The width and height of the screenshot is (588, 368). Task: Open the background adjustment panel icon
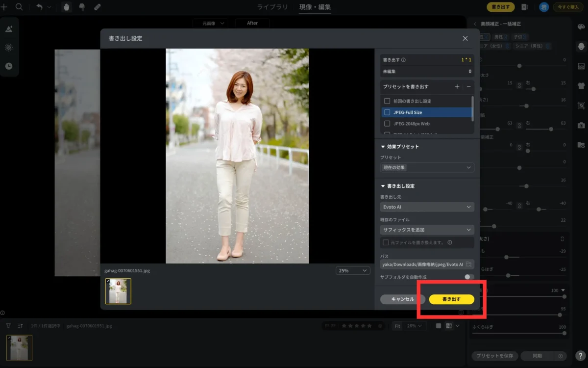pos(581,66)
